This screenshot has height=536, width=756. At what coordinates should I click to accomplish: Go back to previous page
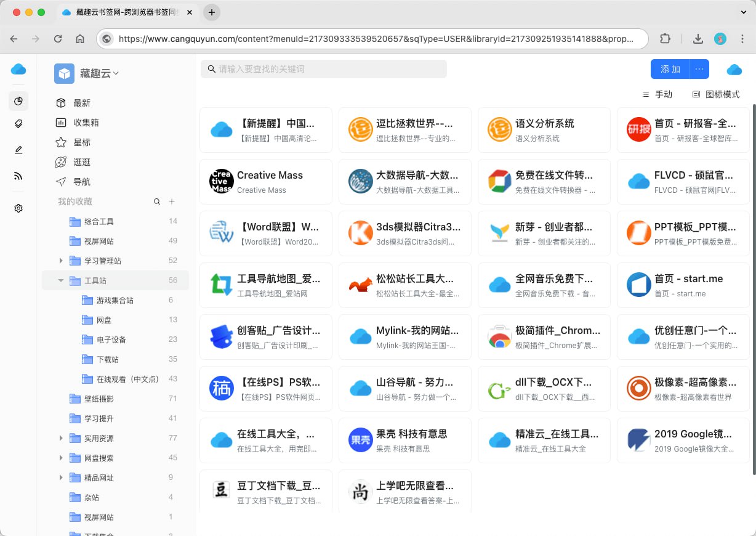[x=14, y=39]
